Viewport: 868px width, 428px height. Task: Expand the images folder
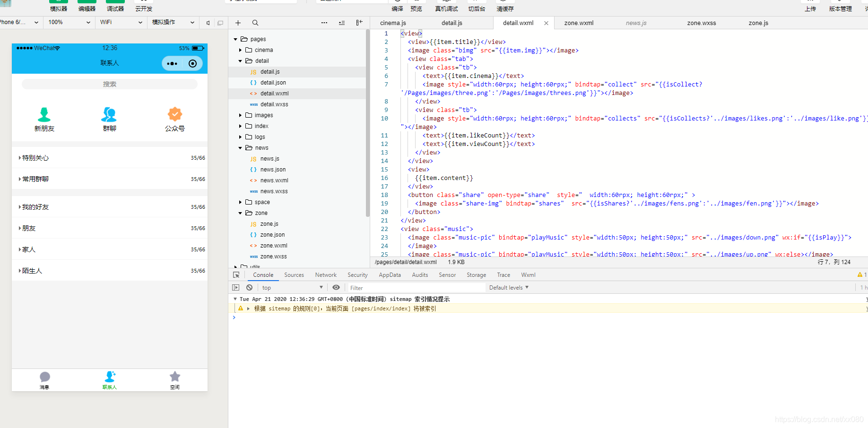[240, 115]
